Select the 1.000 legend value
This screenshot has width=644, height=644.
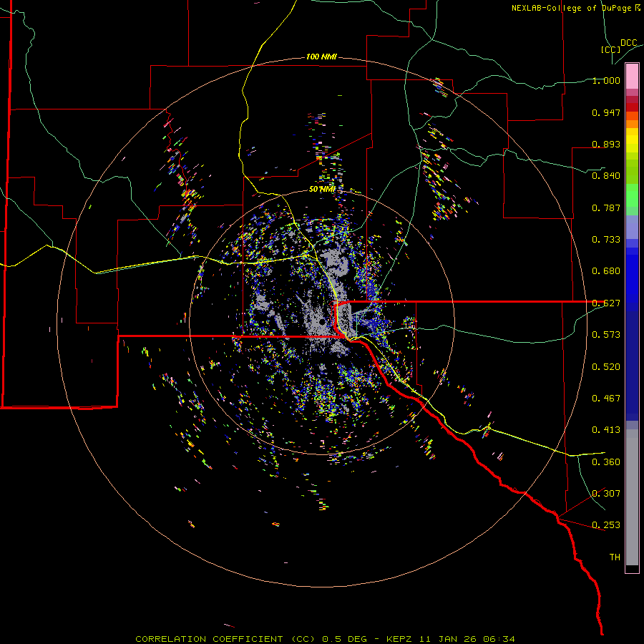[606, 80]
